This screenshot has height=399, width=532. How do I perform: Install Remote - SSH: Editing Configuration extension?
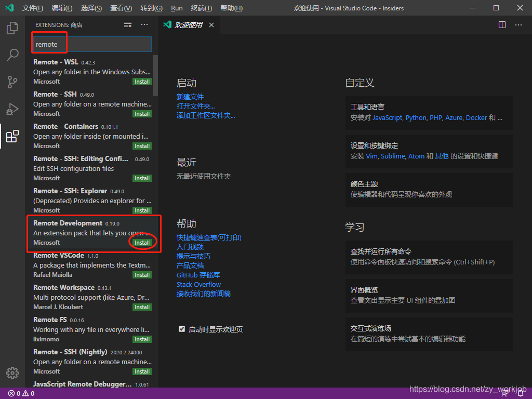[x=142, y=179]
